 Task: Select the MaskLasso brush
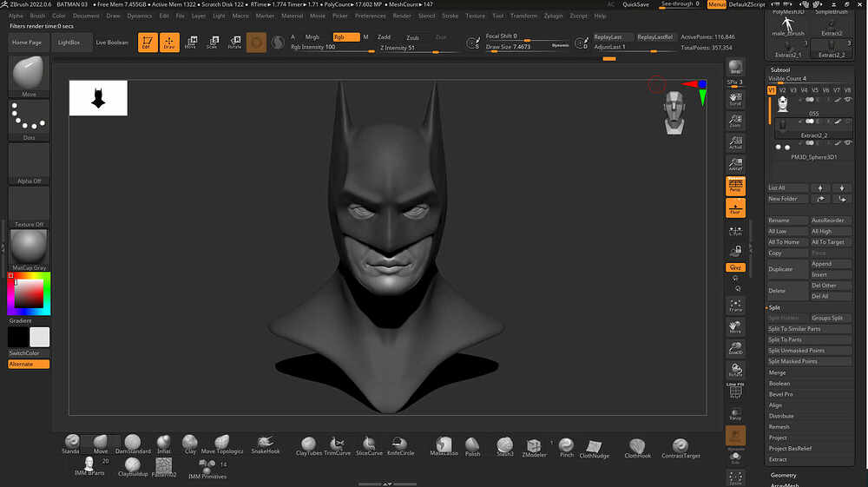[444, 446]
